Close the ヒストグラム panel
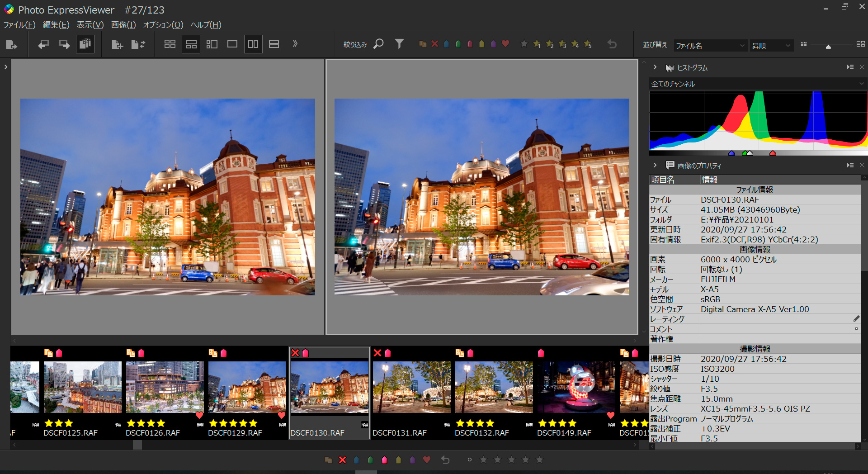This screenshot has height=474, width=868. [x=862, y=67]
